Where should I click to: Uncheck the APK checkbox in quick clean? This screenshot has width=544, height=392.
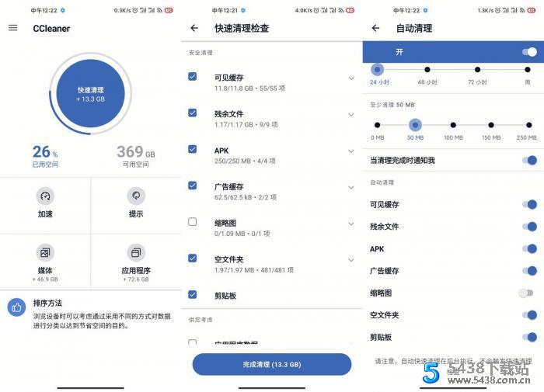click(x=192, y=149)
